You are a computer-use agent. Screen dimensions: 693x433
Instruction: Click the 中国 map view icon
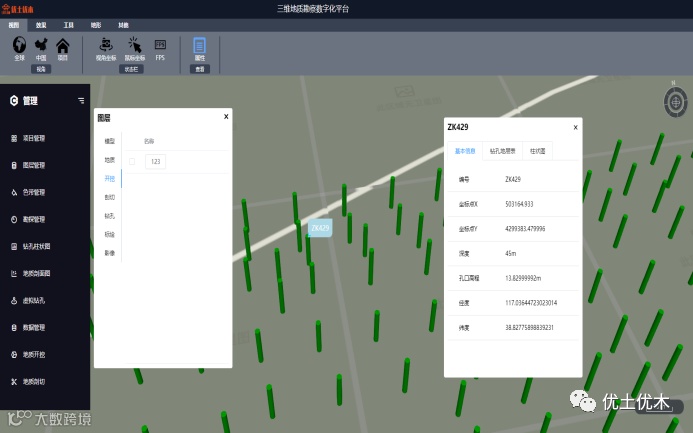tap(41, 45)
